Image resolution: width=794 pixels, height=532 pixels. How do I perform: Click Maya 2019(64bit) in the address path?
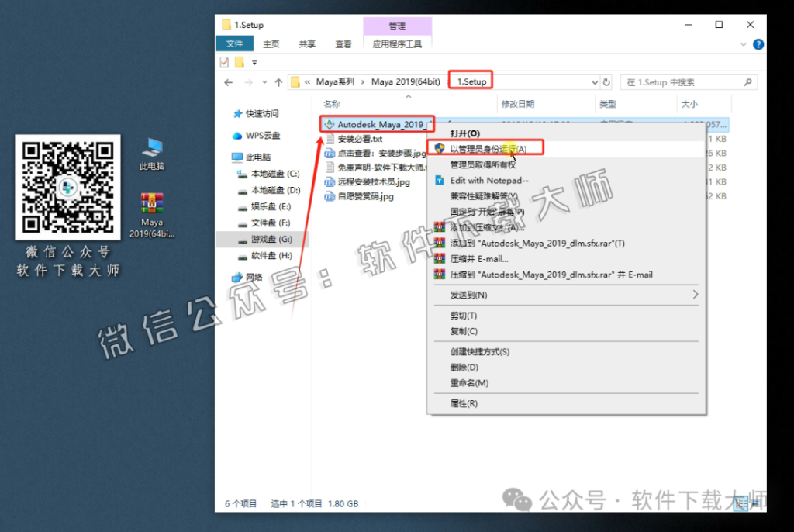click(x=406, y=81)
